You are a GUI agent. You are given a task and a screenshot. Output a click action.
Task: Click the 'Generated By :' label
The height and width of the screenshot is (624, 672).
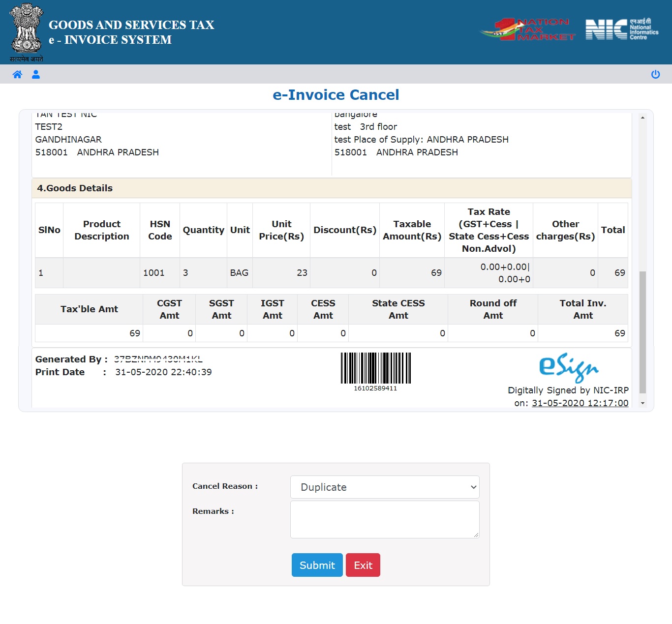pos(71,359)
